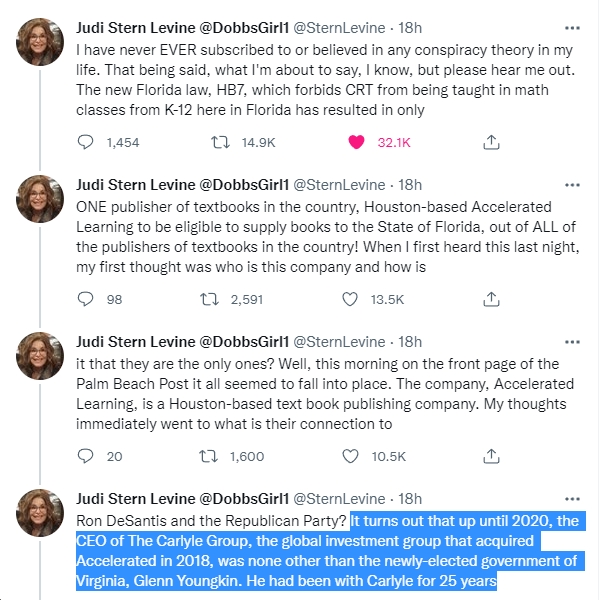
Task: Share the third tweet about Palm Beach Post
Action: click(491, 456)
